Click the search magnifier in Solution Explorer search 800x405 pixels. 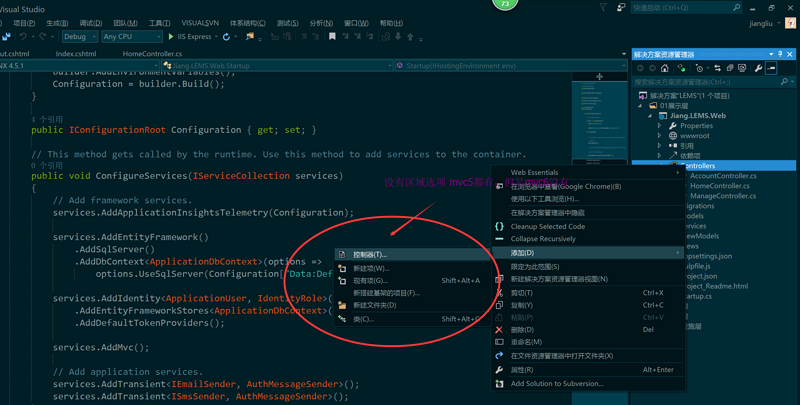point(784,82)
